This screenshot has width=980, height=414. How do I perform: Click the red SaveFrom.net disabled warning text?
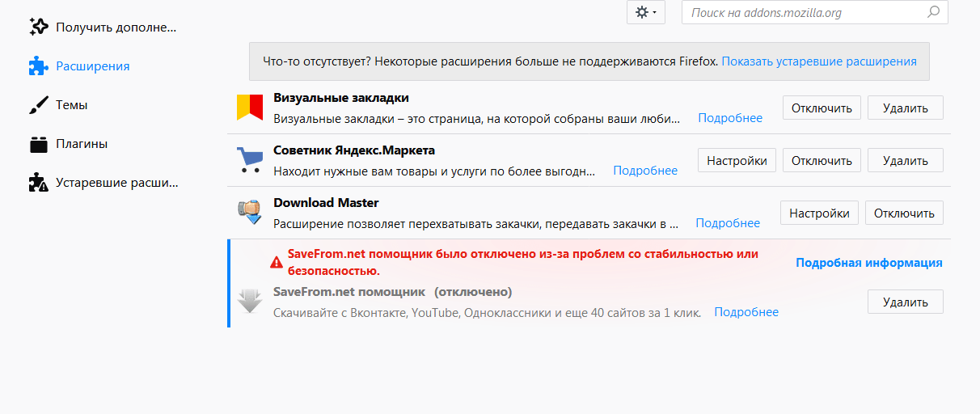(523, 262)
